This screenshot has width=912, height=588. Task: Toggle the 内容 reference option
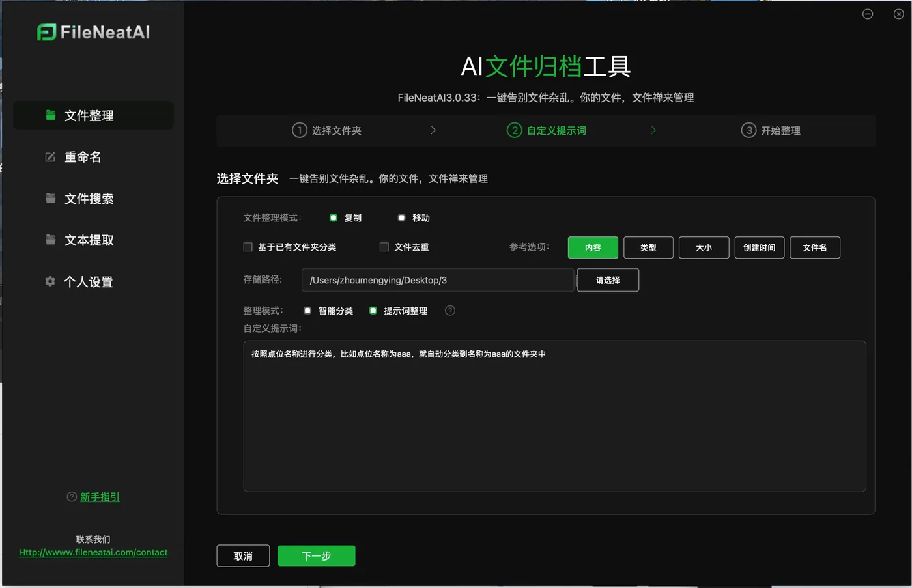click(x=593, y=247)
